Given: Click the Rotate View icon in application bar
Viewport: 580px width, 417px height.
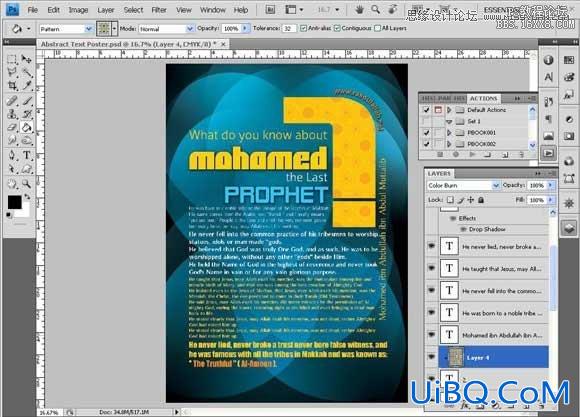Looking at the screenshot, I should click(x=392, y=10).
